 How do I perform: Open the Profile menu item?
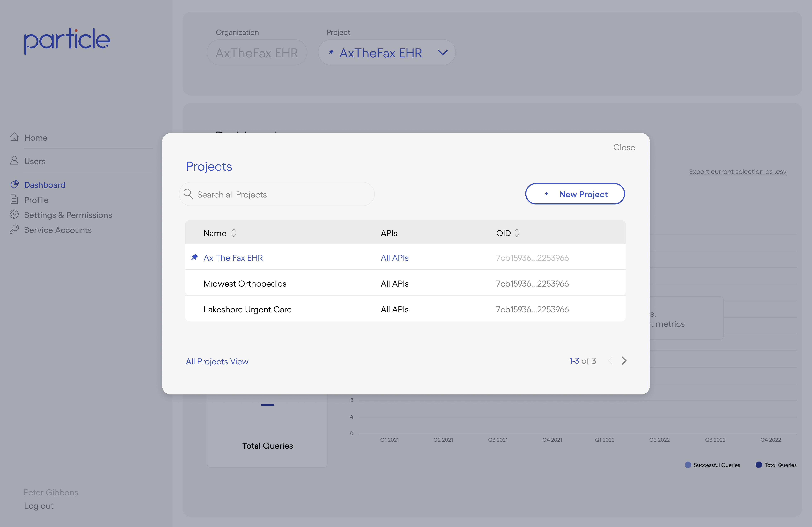coord(36,200)
